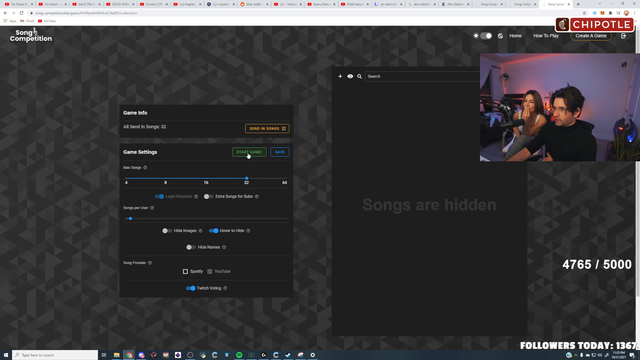This screenshot has width=640, height=360.
Task: Switch to the Los Angeles browser tab
Action: [187, 4]
